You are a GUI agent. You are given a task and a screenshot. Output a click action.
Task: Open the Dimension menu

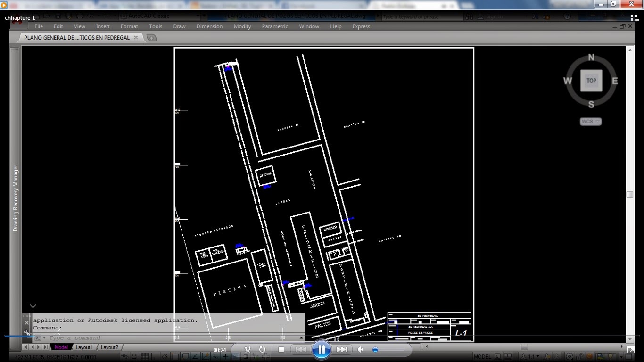click(209, 26)
